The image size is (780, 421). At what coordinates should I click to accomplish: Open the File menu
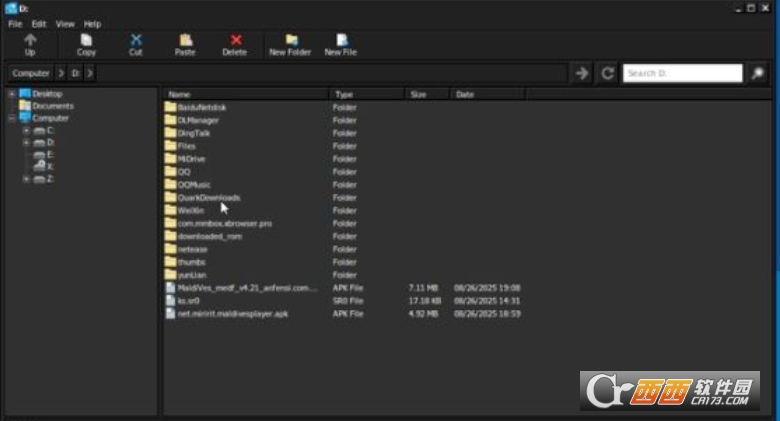point(15,23)
